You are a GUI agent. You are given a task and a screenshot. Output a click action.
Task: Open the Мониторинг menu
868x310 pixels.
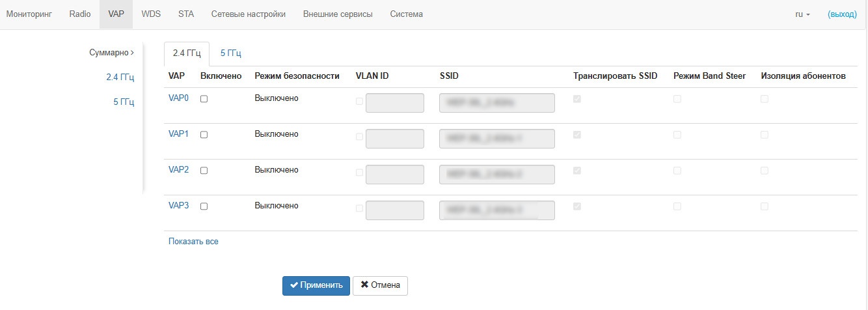tap(29, 14)
